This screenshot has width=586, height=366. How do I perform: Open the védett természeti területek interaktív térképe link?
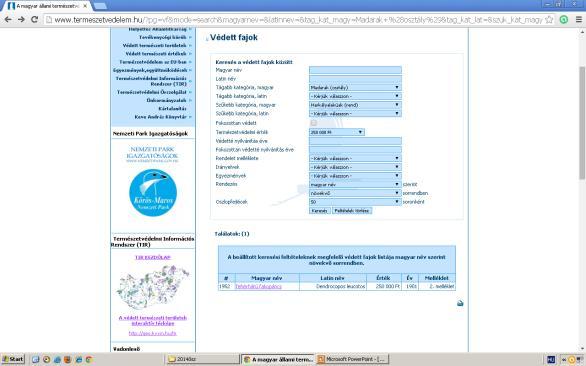153,320
